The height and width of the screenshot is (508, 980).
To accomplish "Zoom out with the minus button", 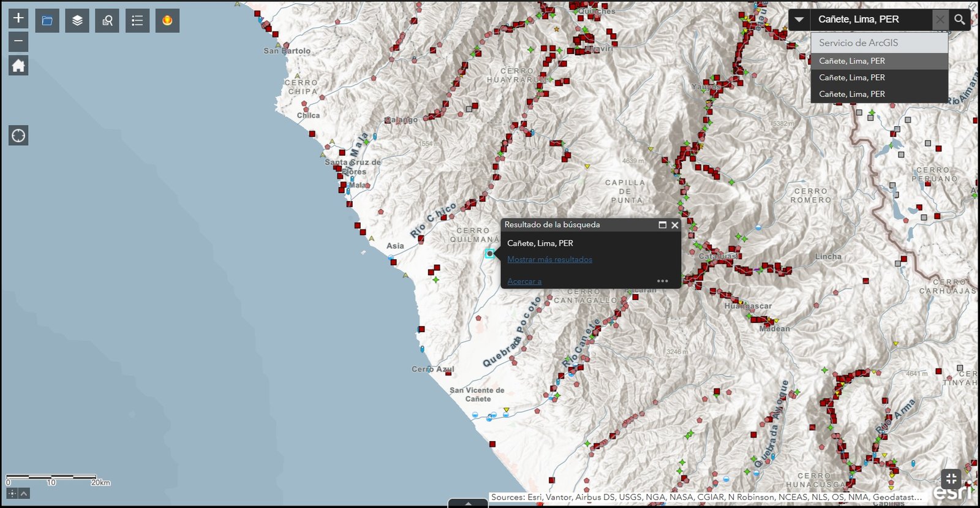I will 18,42.
